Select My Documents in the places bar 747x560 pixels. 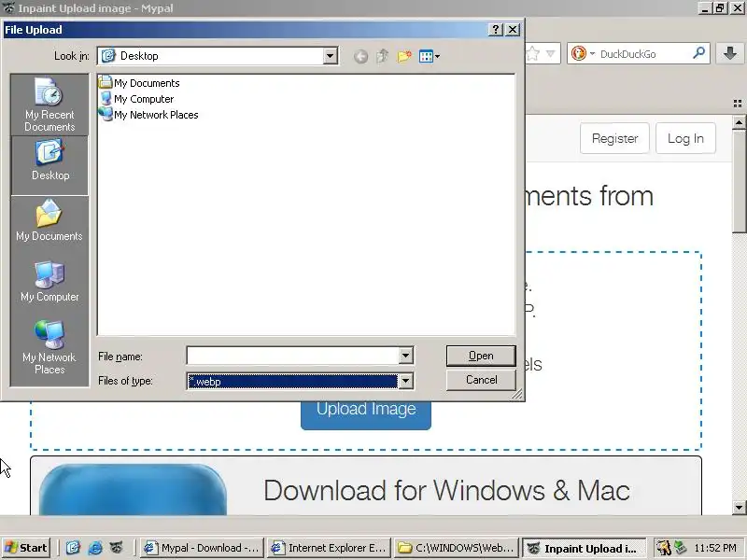pyautogui.click(x=49, y=221)
